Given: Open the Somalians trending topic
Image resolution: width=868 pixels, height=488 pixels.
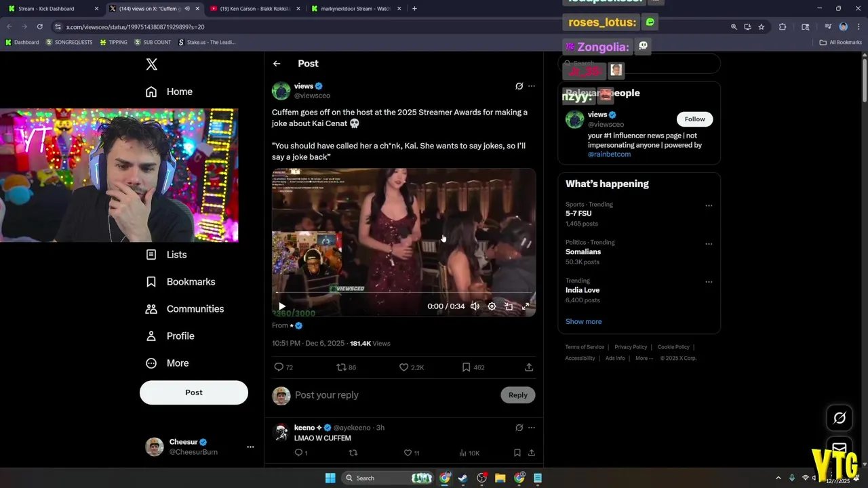Looking at the screenshot, I should click(x=583, y=252).
